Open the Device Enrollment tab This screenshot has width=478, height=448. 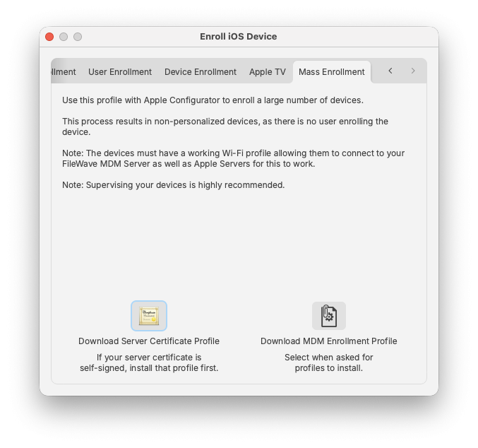point(201,71)
